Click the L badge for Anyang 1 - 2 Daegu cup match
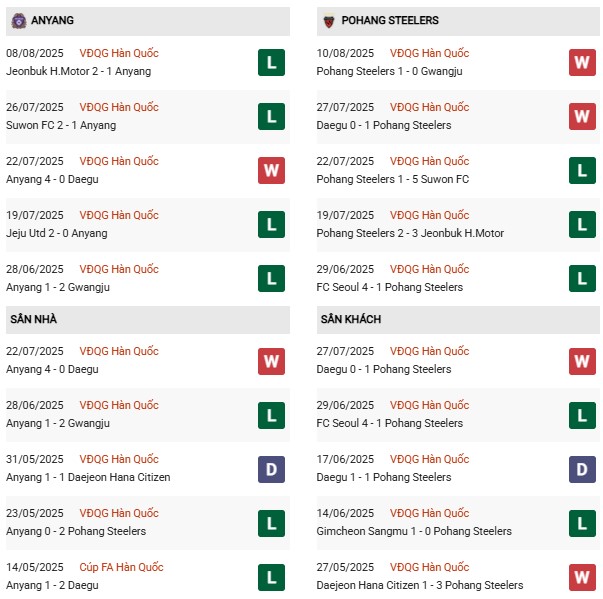The width and height of the screenshot is (603, 599). pos(271,577)
